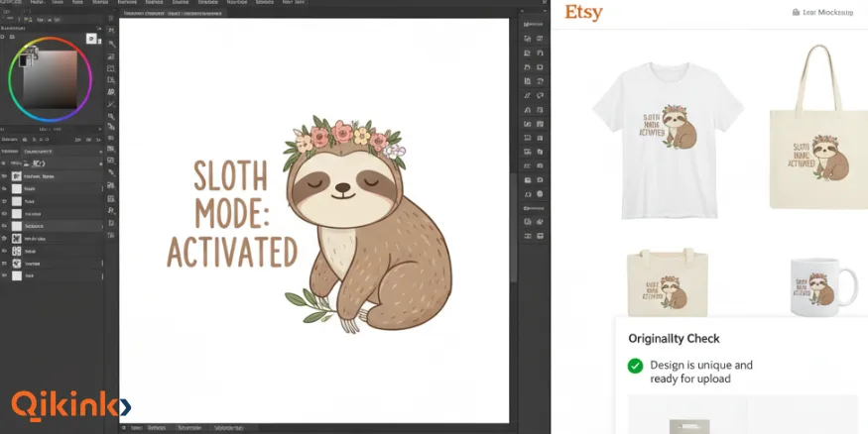The height and width of the screenshot is (434, 868).
Task: Click 'Design is unique and ready for upload'
Action: pyautogui.click(x=700, y=372)
